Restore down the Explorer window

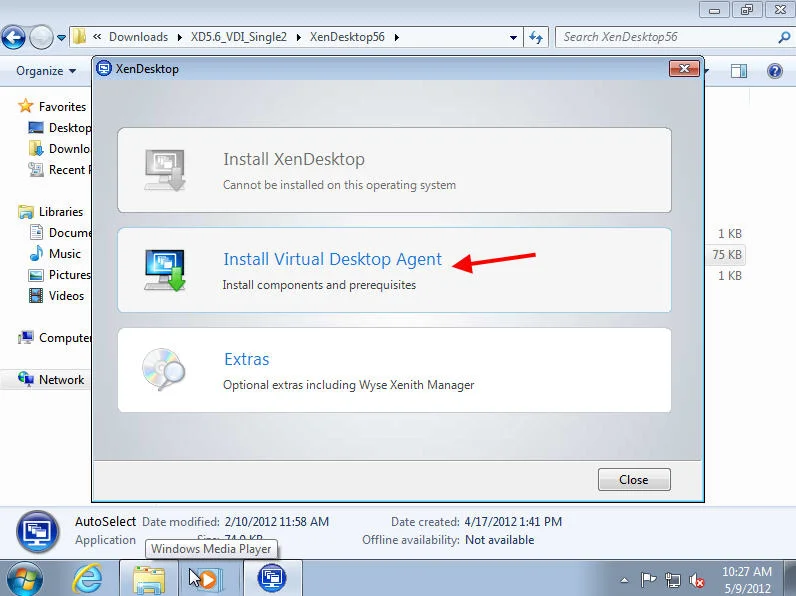[x=746, y=10]
